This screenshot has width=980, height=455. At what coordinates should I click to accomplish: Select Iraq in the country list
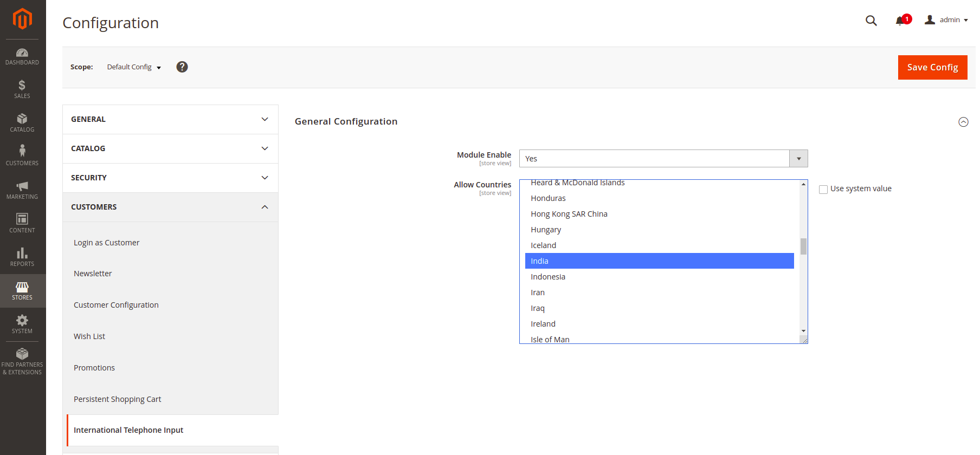[x=660, y=308]
